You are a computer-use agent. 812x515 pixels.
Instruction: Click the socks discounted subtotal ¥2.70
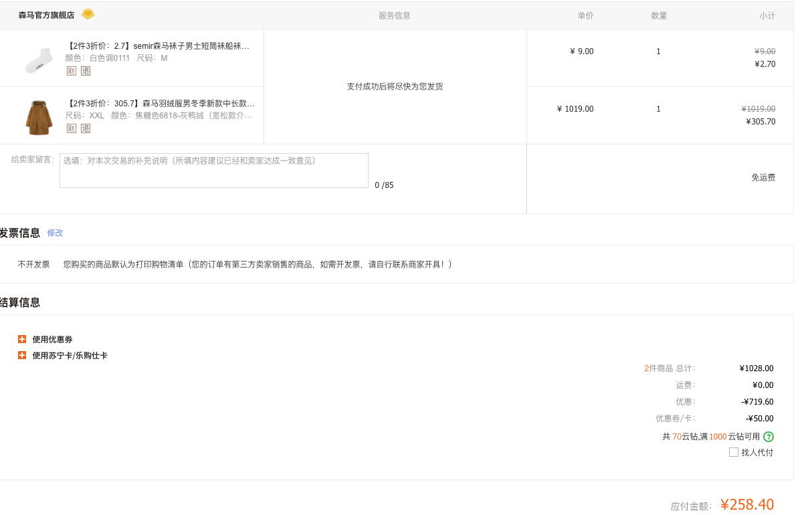(765, 64)
